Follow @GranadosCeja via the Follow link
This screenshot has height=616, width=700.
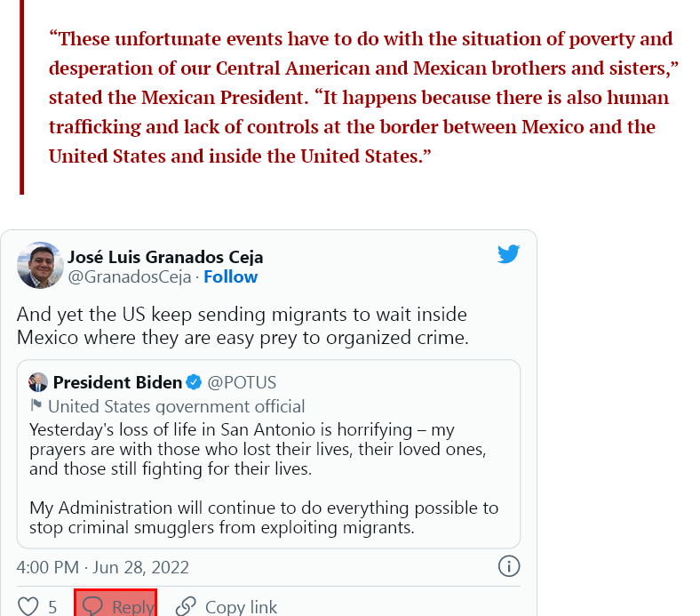click(x=230, y=276)
